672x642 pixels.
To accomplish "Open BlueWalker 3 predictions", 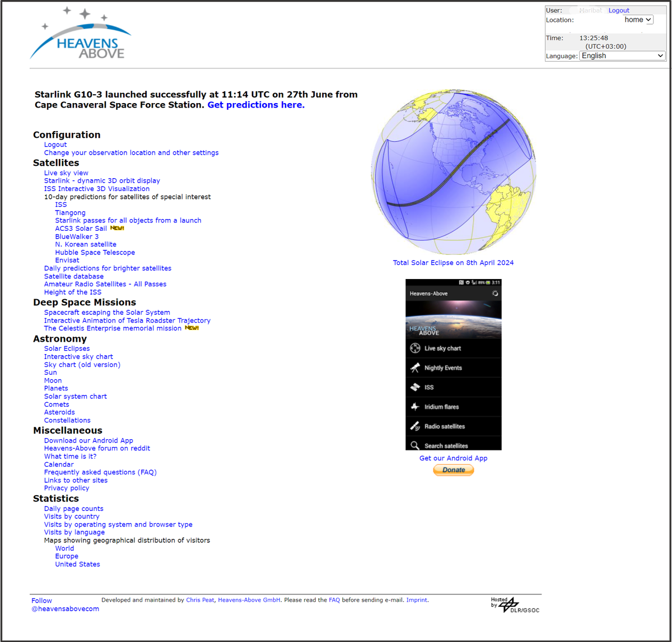I will pos(77,236).
